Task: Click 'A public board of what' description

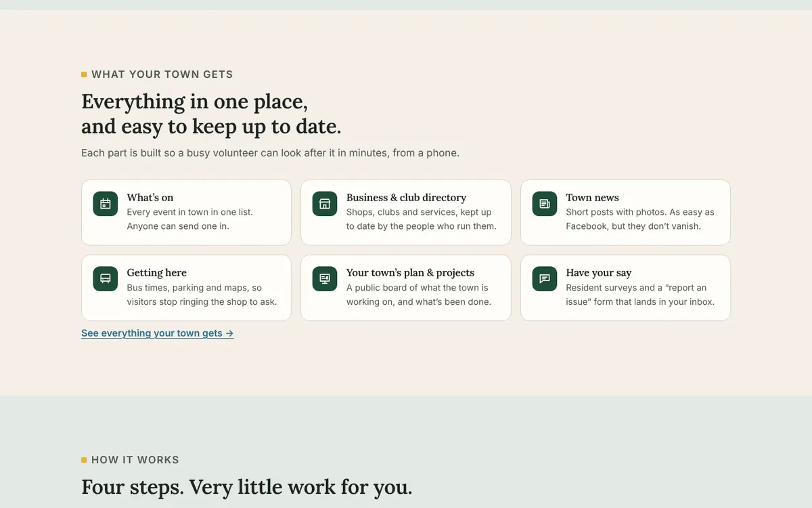Action: coord(419,295)
